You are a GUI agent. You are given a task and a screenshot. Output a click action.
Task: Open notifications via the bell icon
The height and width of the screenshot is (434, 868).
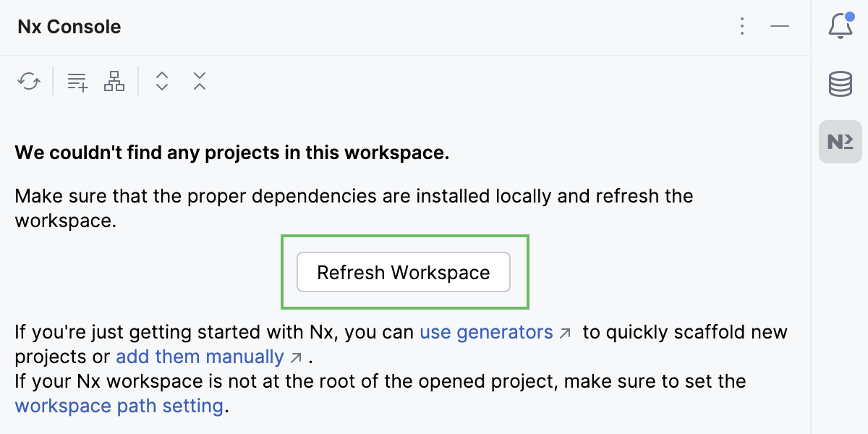click(x=839, y=26)
